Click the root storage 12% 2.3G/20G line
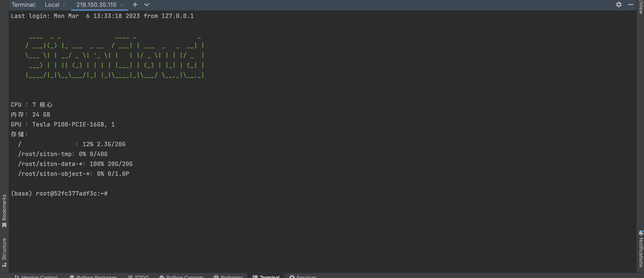644x278 pixels. pyautogui.click(x=72, y=144)
